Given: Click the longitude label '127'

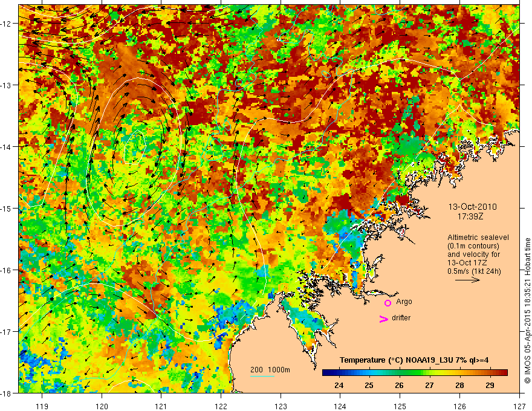Looking at the screenshot, I should tap(519, 406).
